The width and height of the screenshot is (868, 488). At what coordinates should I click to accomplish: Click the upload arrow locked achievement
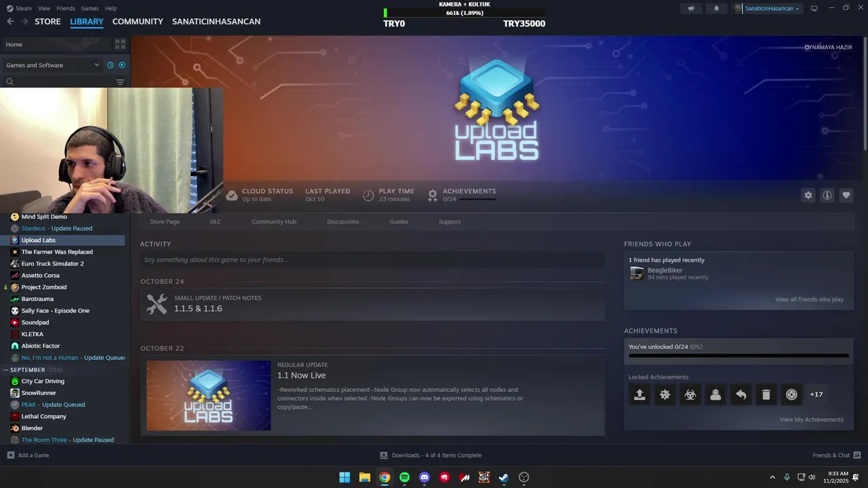click(639, 394)
